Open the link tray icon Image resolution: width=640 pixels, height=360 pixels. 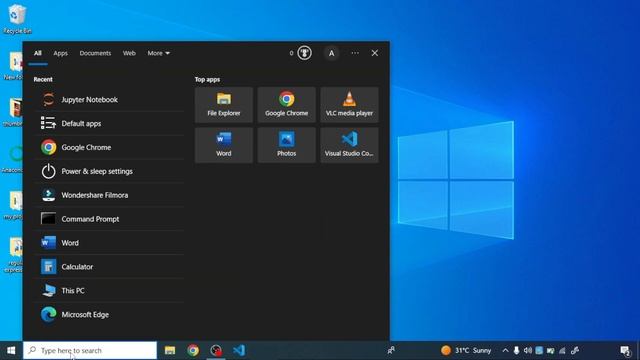pyautogui.click(x=575, y=350)
